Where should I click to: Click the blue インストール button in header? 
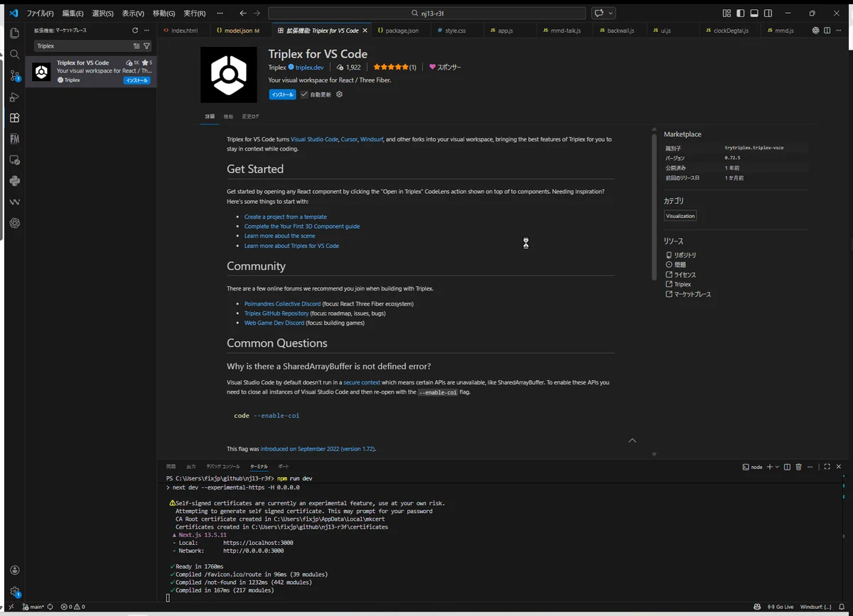(282, 94)
